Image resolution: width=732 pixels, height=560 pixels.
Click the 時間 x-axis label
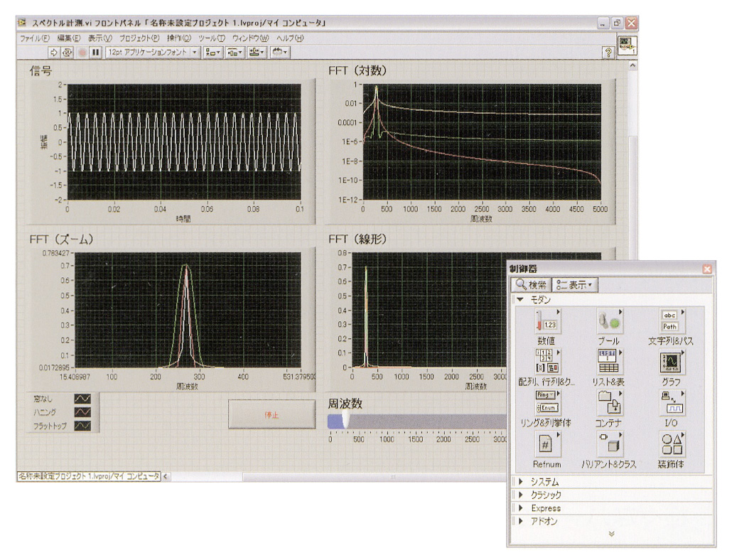[x=183, y=218]
